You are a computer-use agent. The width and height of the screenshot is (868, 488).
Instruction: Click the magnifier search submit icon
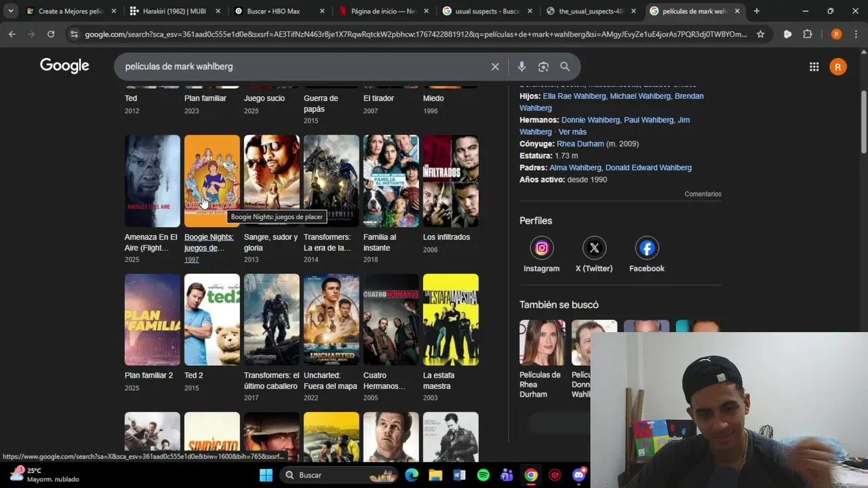click(x=565, y=66)
